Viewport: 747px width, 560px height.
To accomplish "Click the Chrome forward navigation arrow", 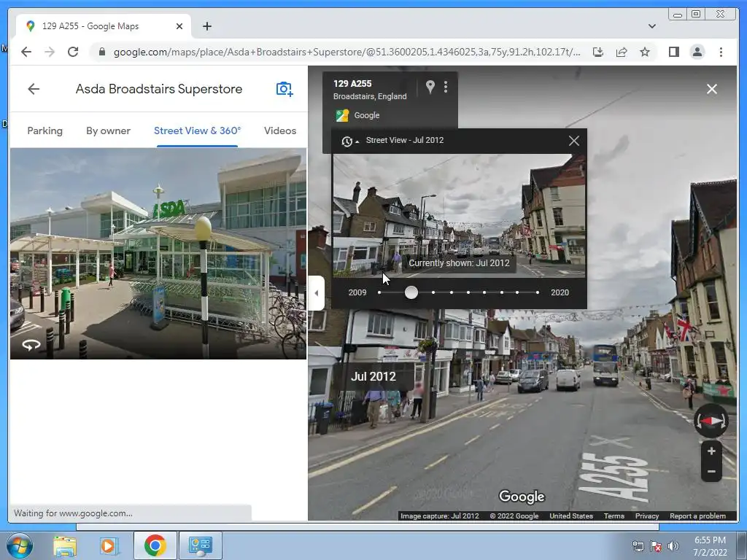I will tap(50, 52).
